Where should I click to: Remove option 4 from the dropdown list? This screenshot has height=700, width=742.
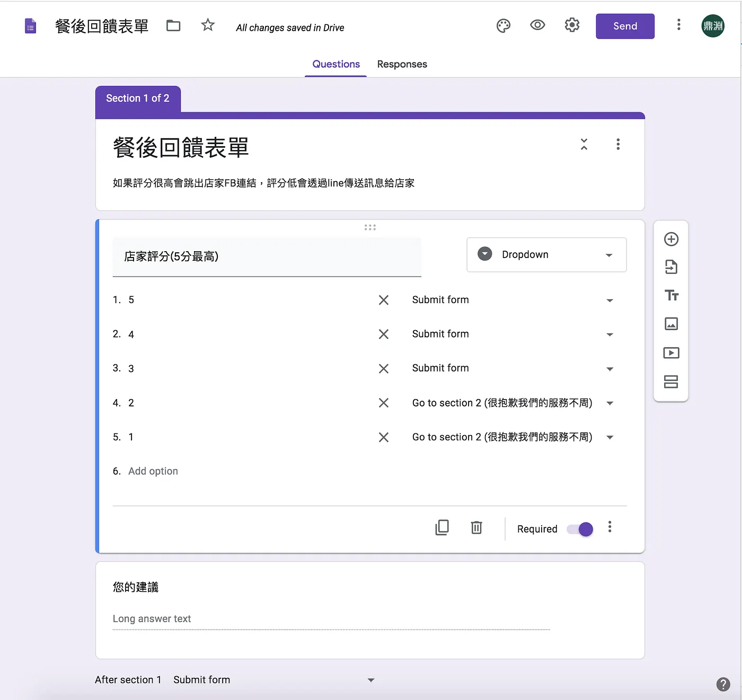pos(384,334)
